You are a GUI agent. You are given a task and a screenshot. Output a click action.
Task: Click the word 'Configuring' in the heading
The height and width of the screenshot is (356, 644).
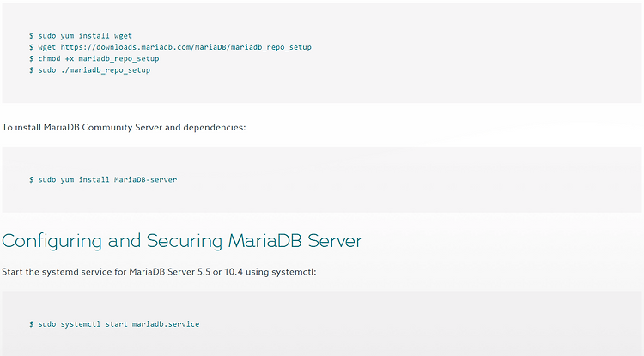pos(52,241)
